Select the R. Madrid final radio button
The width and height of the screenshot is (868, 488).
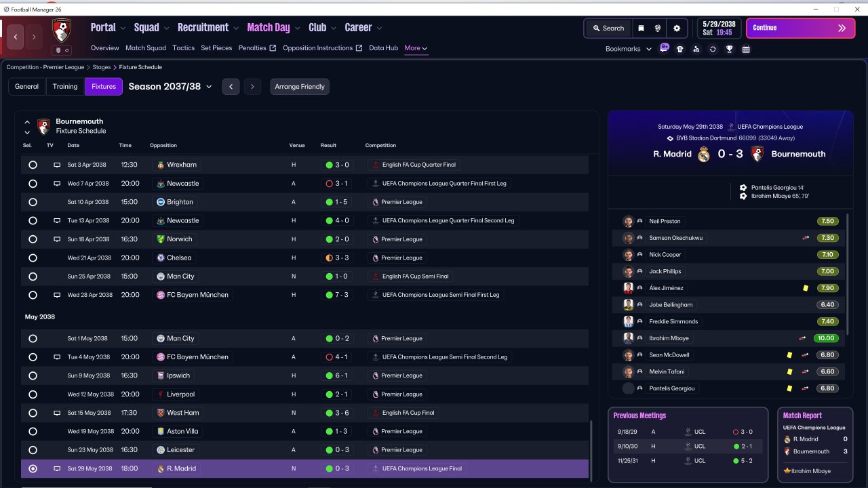click(x=33, y=468)
